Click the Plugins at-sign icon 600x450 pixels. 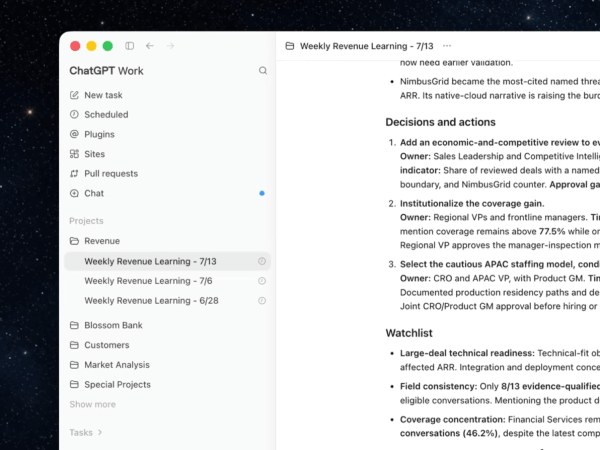click(74, 134)
